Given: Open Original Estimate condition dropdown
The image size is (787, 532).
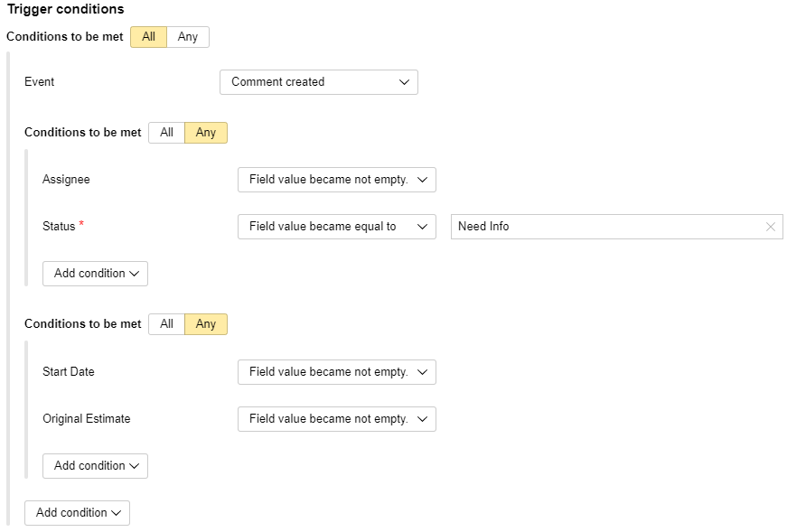Looking at the screenshot, I should pyautogui.click(x=337, y=419).
